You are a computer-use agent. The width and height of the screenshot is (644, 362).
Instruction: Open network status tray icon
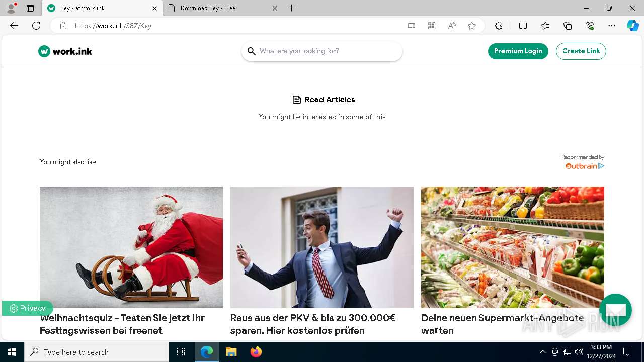click(x=567, y=352)
